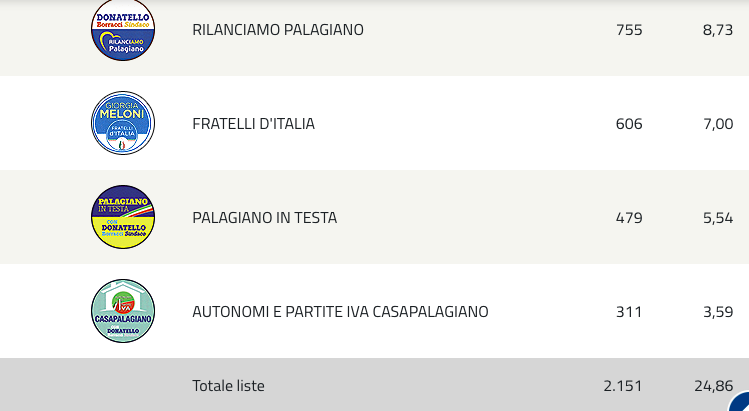Select the RILANCIAMO PALAGIANO list name

278,30
